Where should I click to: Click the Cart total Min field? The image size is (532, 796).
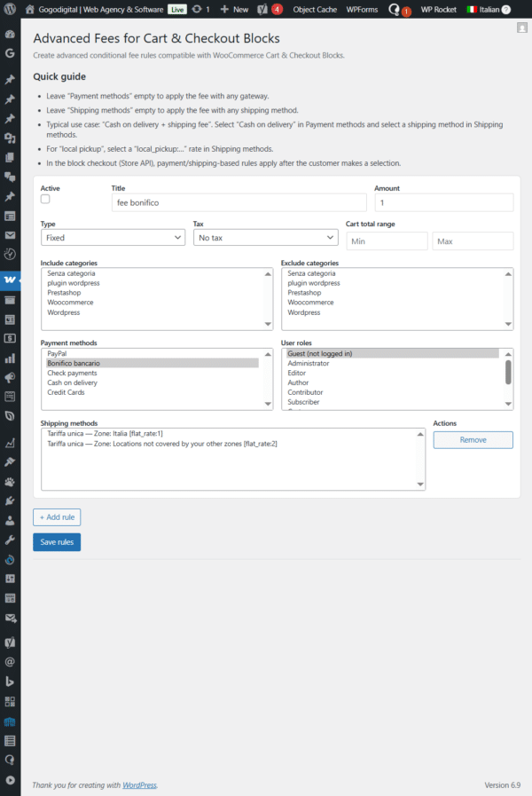(387, 241)
